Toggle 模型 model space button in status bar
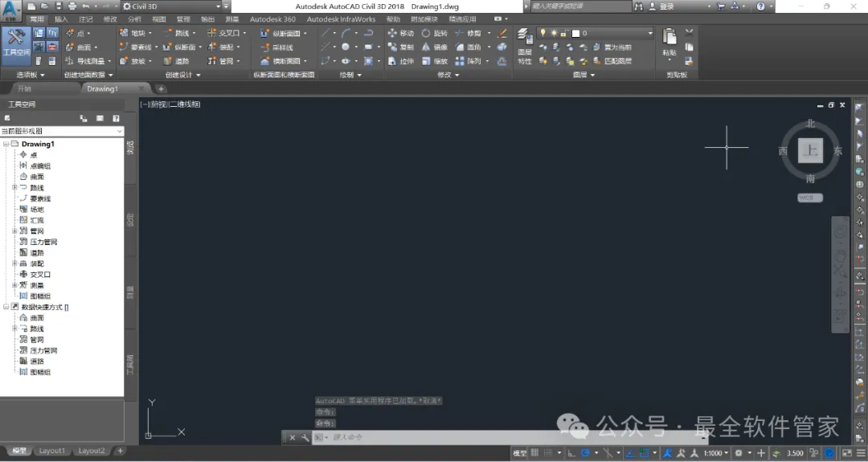The width and height of the screenshot is (868, 462). (x=519, y=453)
